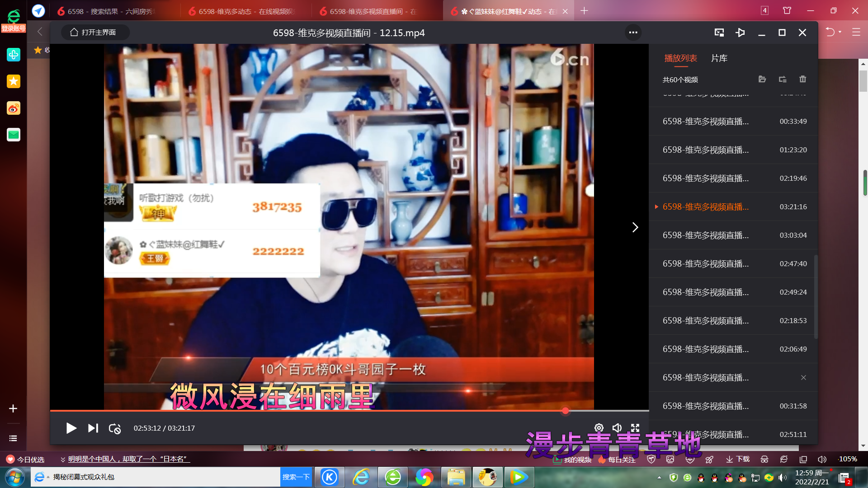This screenshot has width=868, height=488.
Task: Switch to the 片库 tab
Action: (x=719, y=58)
